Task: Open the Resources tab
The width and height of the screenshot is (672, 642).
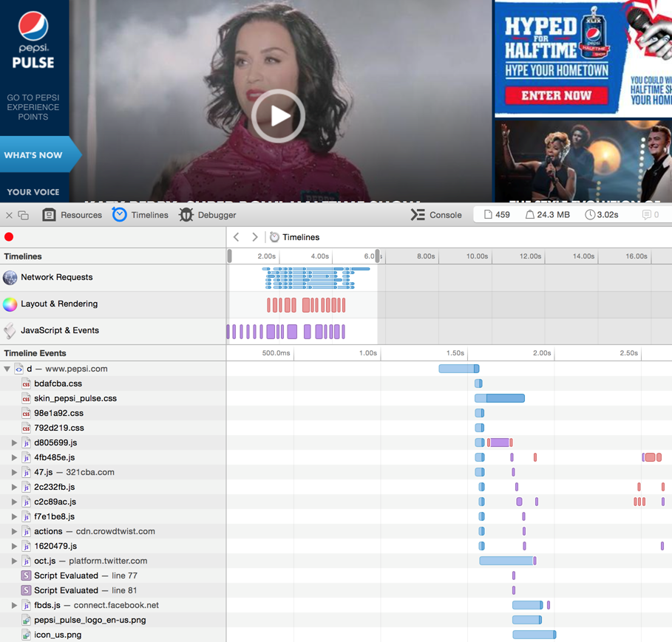Action: tap(72, 215)
